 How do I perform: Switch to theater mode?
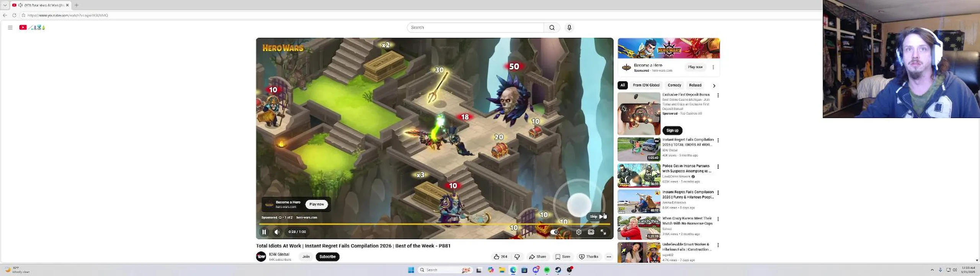click(x=591, y=232)
